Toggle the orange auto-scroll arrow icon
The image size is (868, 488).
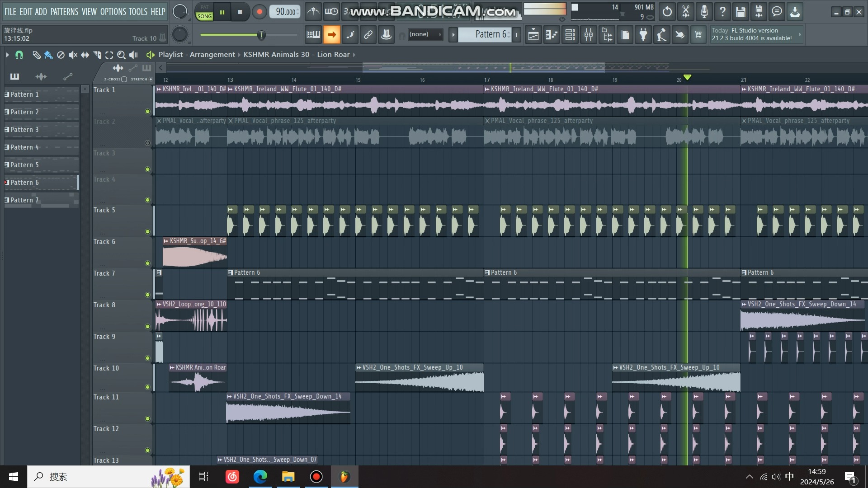coord(331,34)
